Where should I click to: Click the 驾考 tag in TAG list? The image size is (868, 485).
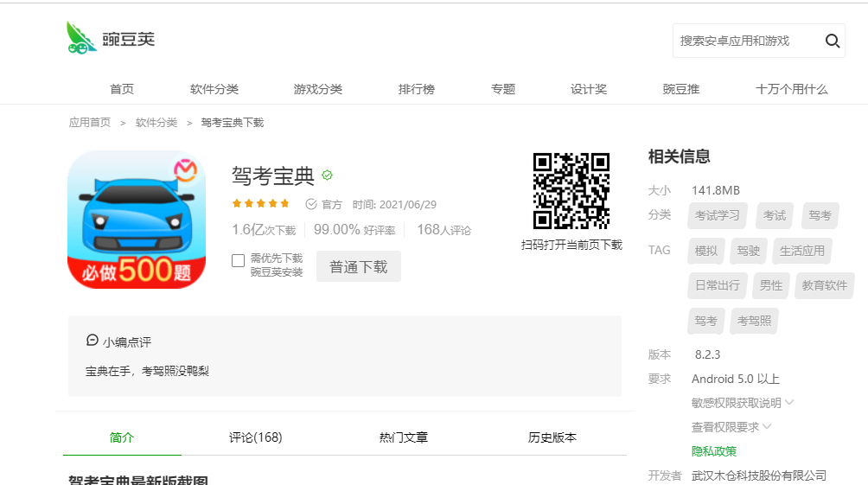pyautogui.click(x=705, y=321)
